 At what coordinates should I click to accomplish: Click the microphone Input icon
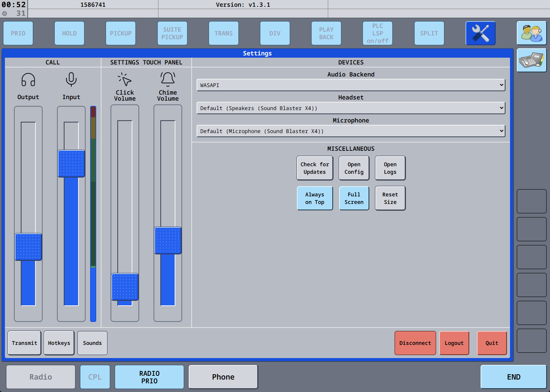coord(71,80)
